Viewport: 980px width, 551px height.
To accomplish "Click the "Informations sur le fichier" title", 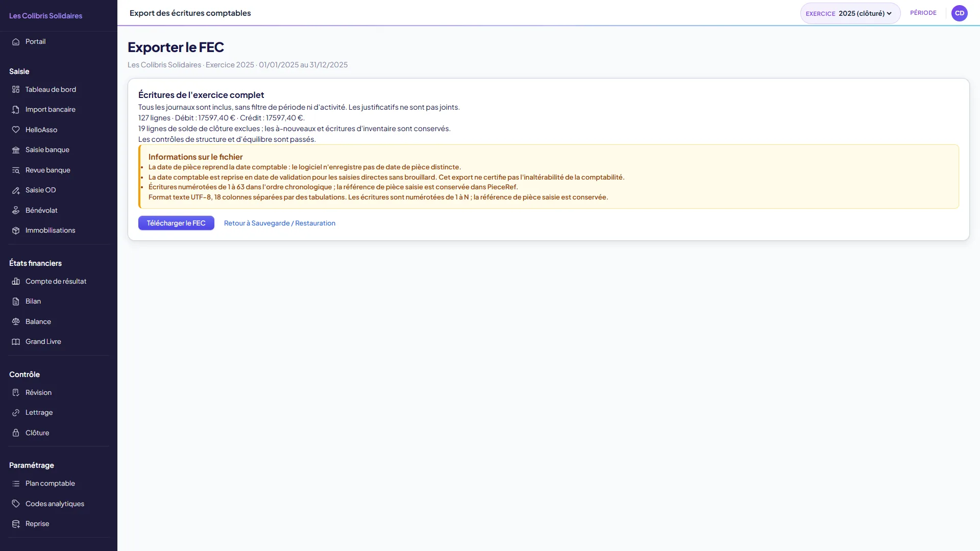I will click(195, 157).
